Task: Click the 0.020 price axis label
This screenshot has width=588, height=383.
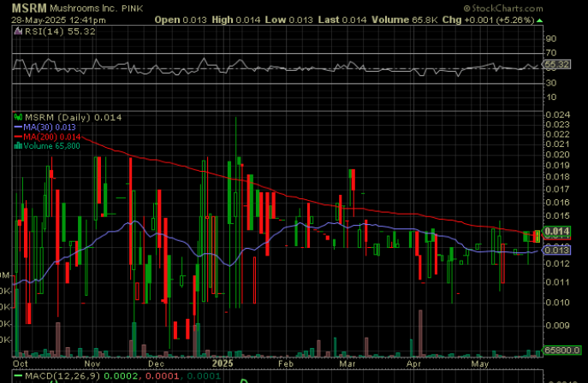Action: [x=558, y=155]
